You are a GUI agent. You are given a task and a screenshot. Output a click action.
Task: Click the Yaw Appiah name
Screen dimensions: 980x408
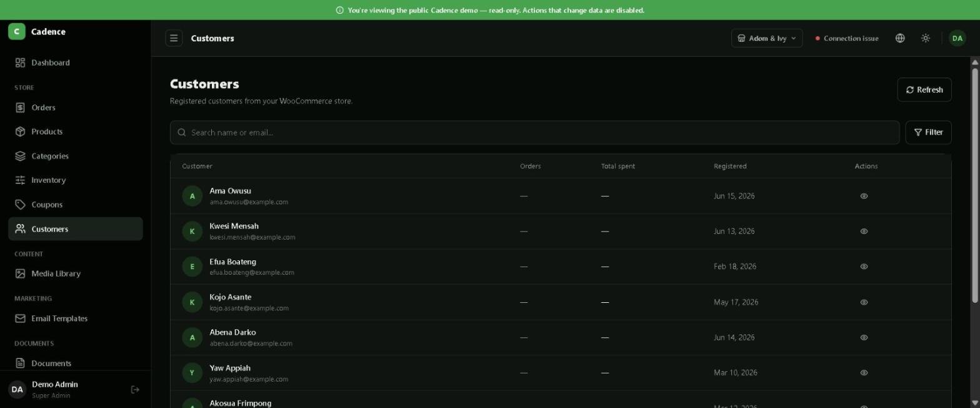click(x=230, y=368)
